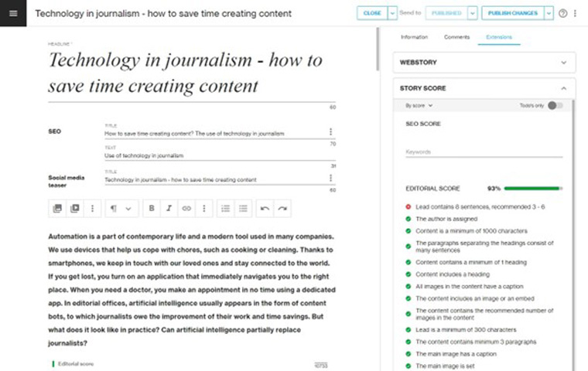Open more insert options next to video icon
The width and height of the screenshot is (588, 371).
[92, 209]
